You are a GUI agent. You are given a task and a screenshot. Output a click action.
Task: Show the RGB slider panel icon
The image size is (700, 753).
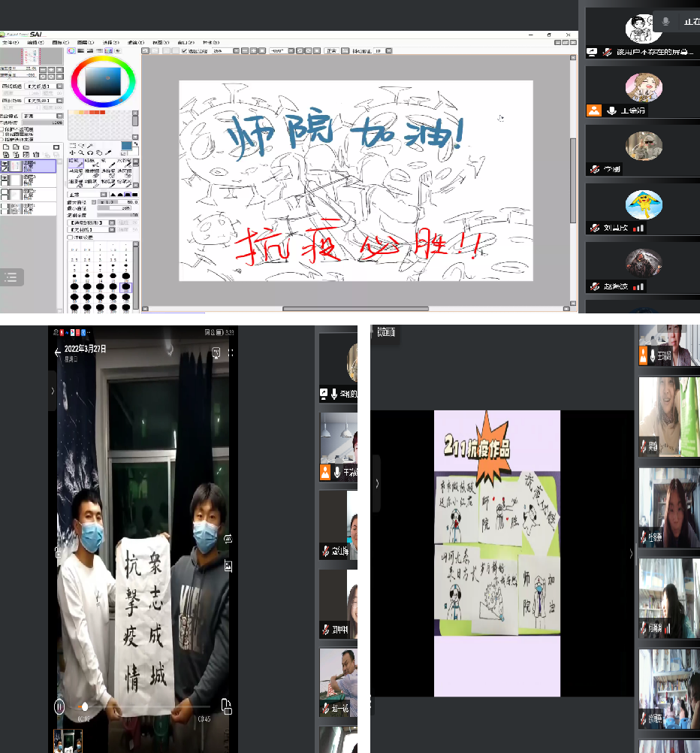click(x=80, y=50)
